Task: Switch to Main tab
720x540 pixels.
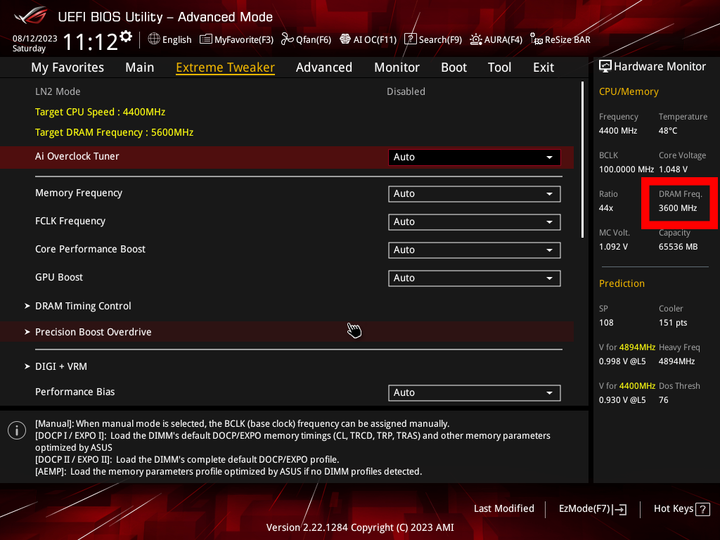Action: 140,68
